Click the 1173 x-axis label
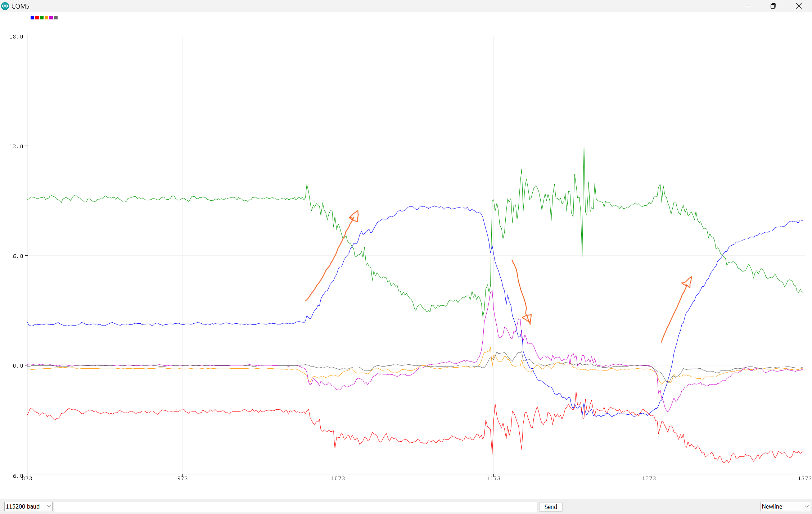812x514 pixels. [493, 479]
